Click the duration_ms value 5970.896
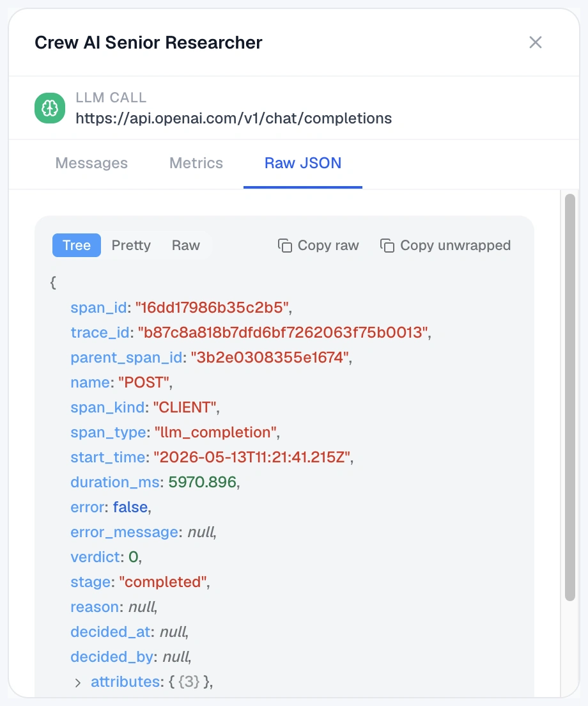 click(203, 482)
